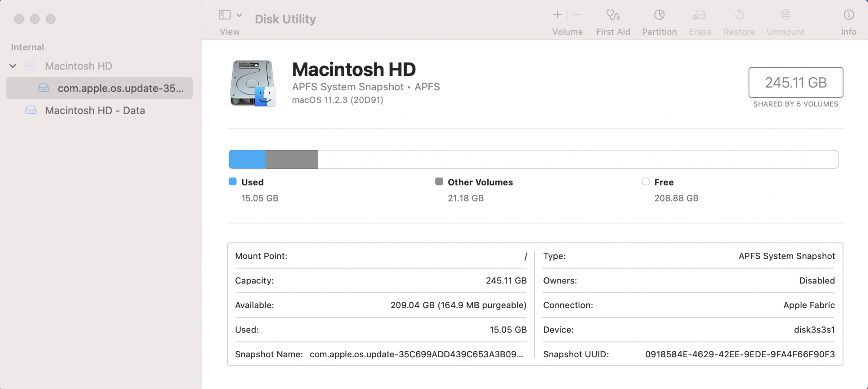Open the Partition pie chart icon
The height and width of the screenshot is (389, 868).
click(659, 15)
